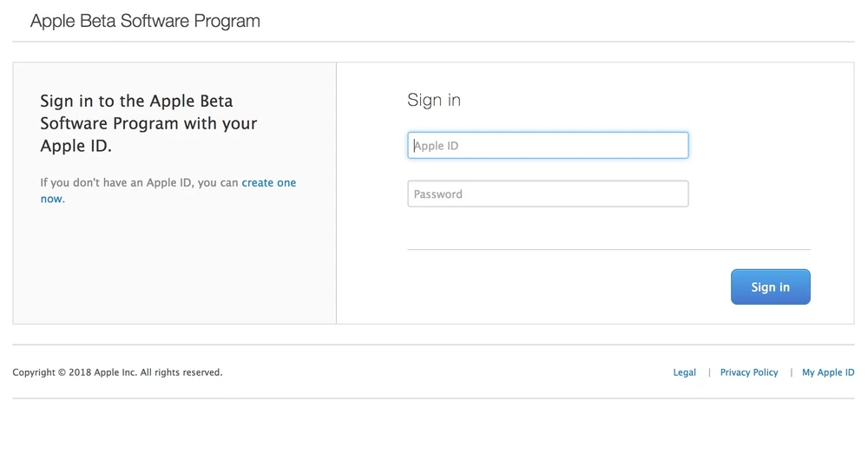Click the "Sign in" heading above the form
Image resolution: width=868 pixels, height=467 pixels.
pos(434,101)
